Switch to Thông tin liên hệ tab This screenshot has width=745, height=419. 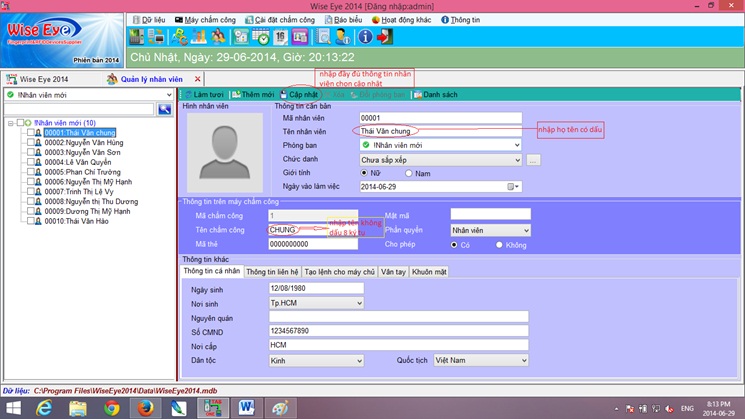[272, 272]
